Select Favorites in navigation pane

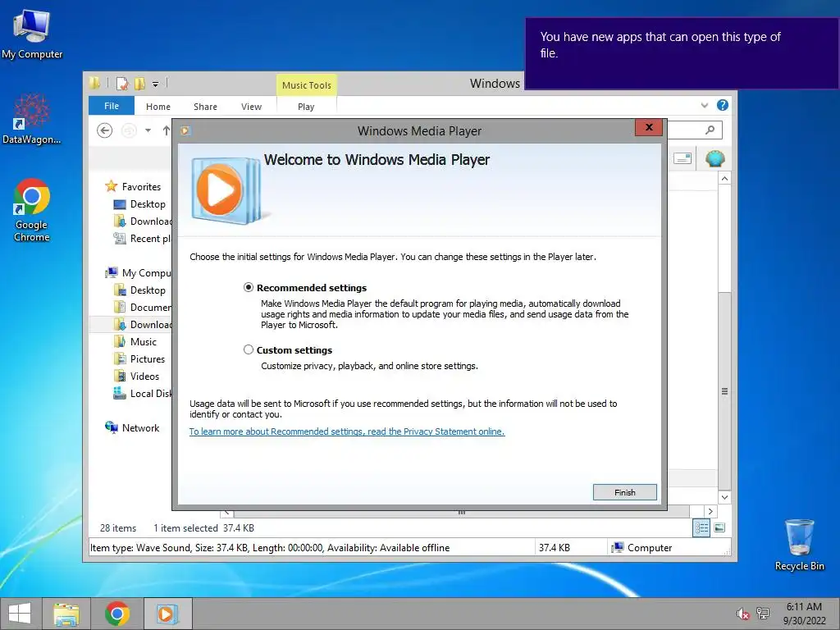[141, 186]
